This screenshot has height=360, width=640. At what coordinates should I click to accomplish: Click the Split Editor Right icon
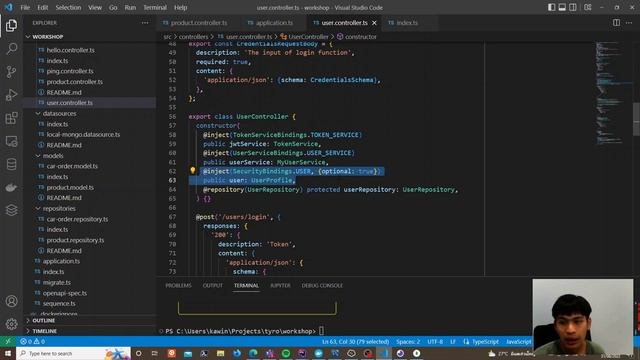[x=616, y=23]
